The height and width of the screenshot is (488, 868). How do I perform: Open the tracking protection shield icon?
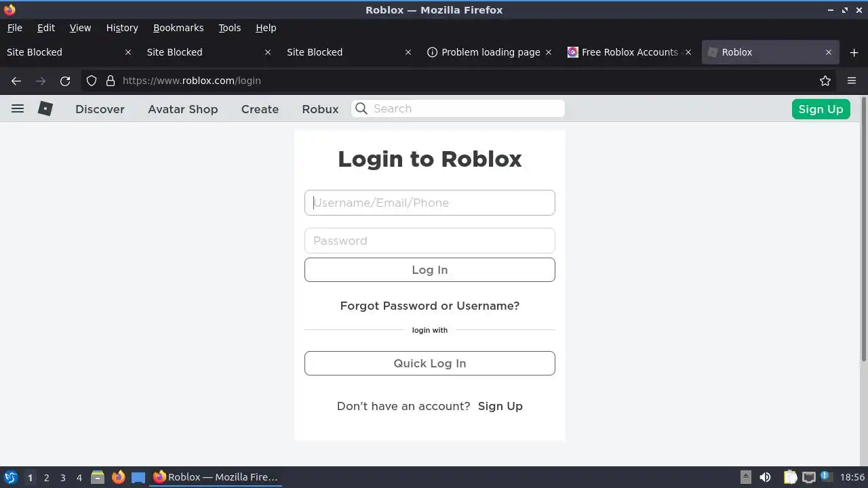[x=92, y=81]
